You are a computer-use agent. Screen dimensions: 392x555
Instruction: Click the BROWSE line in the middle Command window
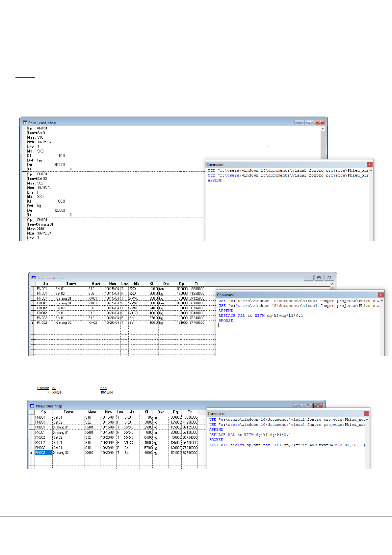pos(225,320)
